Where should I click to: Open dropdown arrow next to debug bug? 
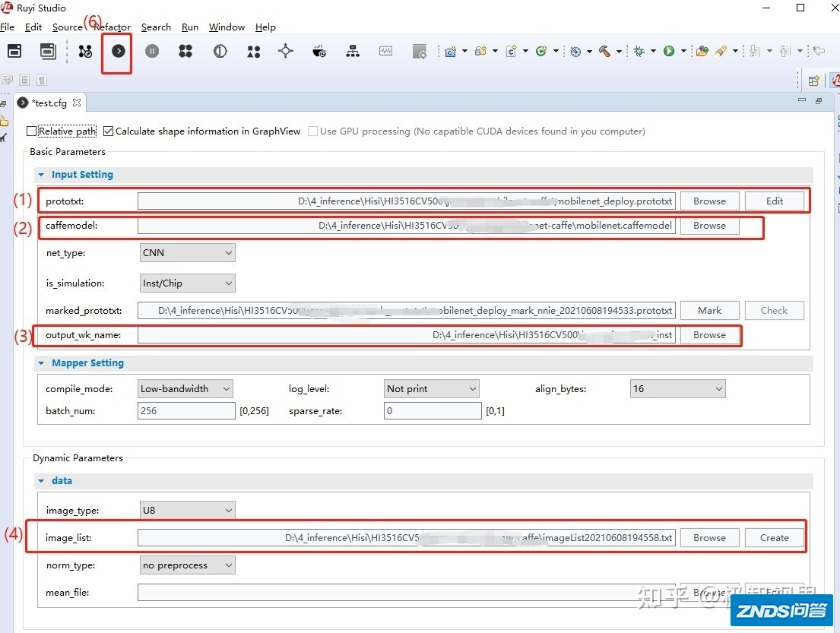tap(653, 52)
